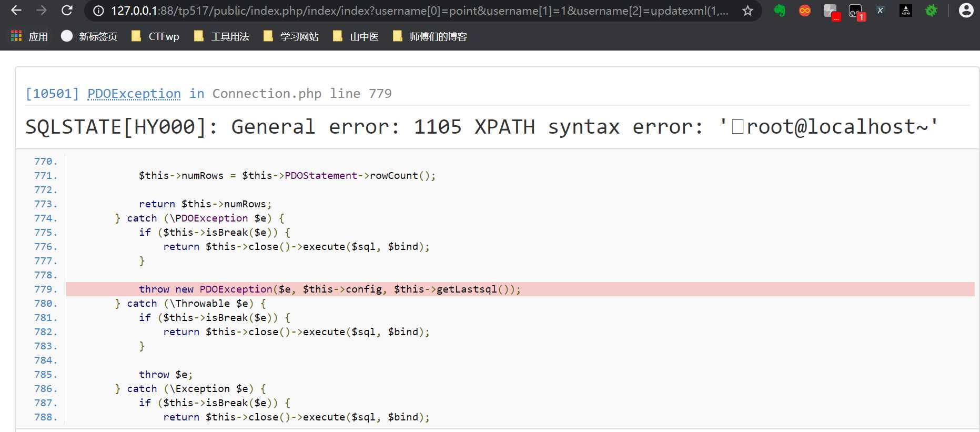Reload the current page
Viewport: 980px width, 432px height.
coord(67,11)
